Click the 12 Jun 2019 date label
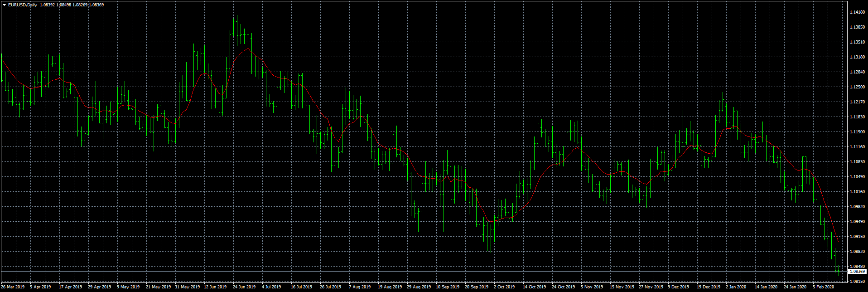This screenshot has height=292, width=868. point(215,287)
